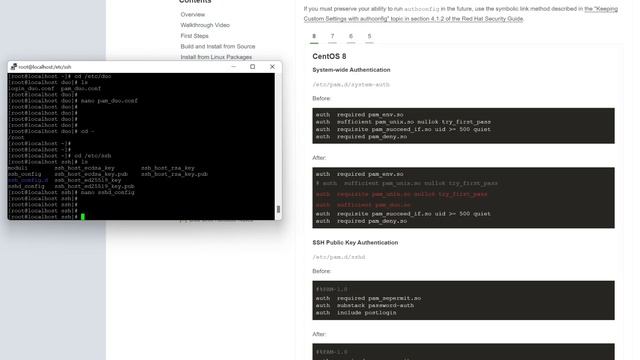Select the CentOS version 7 tab
This screenshot has height=360, width=640.
(x=332, y=37)
